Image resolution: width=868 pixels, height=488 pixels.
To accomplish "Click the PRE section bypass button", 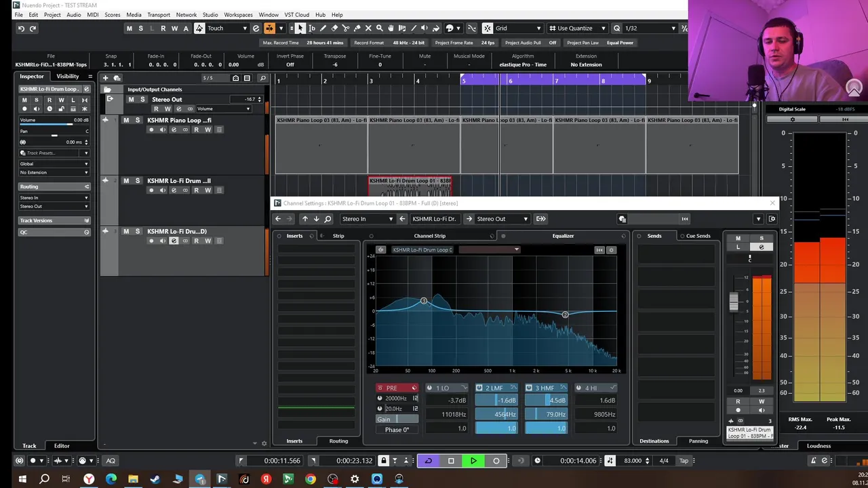I will click(x=380, y=388).
